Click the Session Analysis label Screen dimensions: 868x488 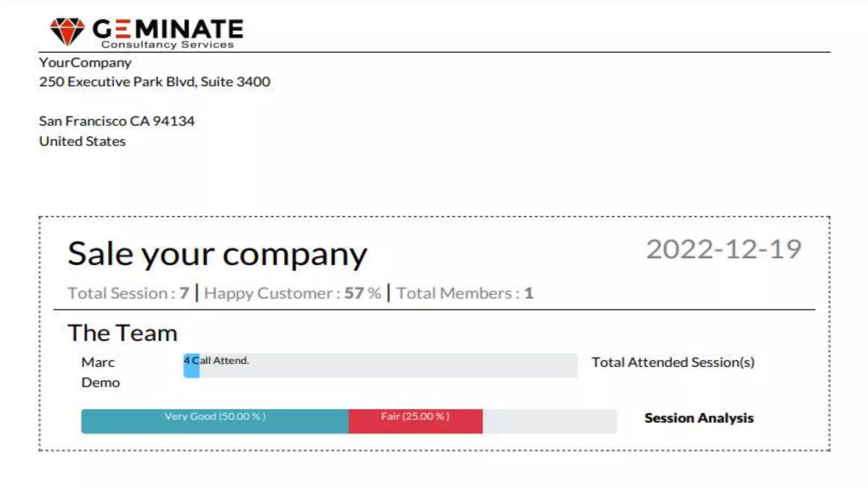pyautogui.click(x=699, y=418)
